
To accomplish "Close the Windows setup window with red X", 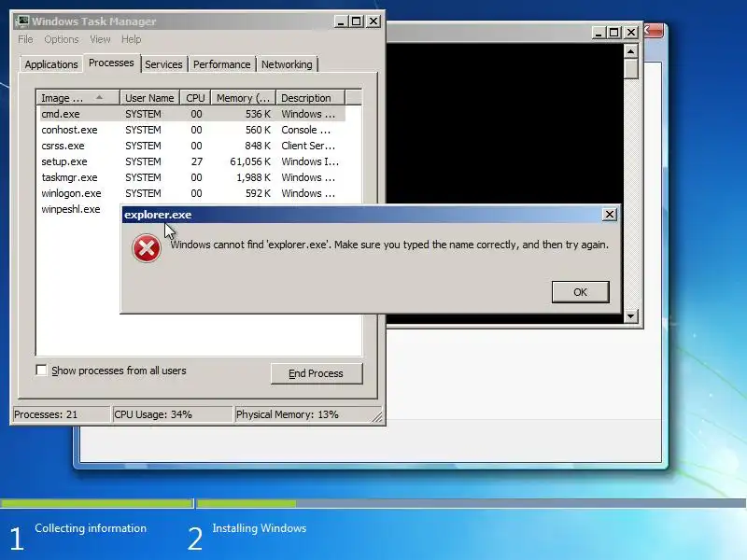I will (x=653, y=31).
